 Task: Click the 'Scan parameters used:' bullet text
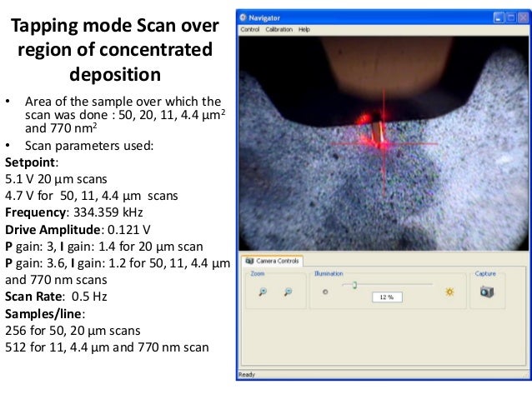click(89, 146)
